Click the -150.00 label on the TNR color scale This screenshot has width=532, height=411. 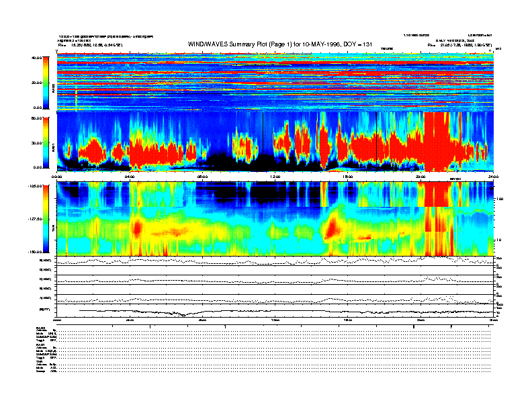[x=35, y=252]
